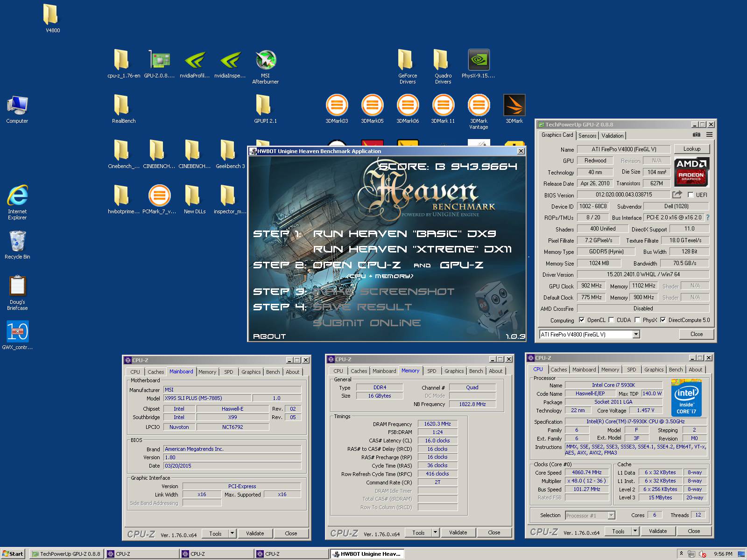This screenshot has width=747, height=560.
Task: Toggle the CUDA checkbox
Action: (x=611, y=320)
